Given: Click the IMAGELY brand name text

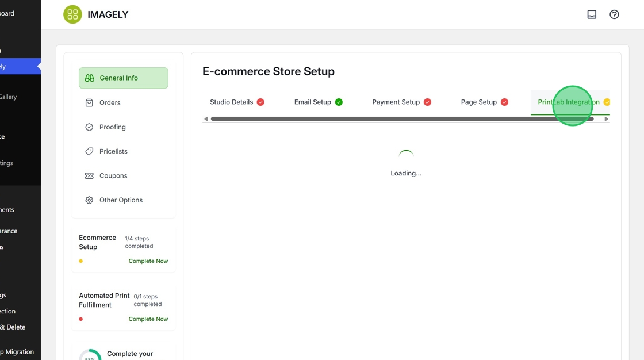Looking at the screenshot, I should point(108,14).
